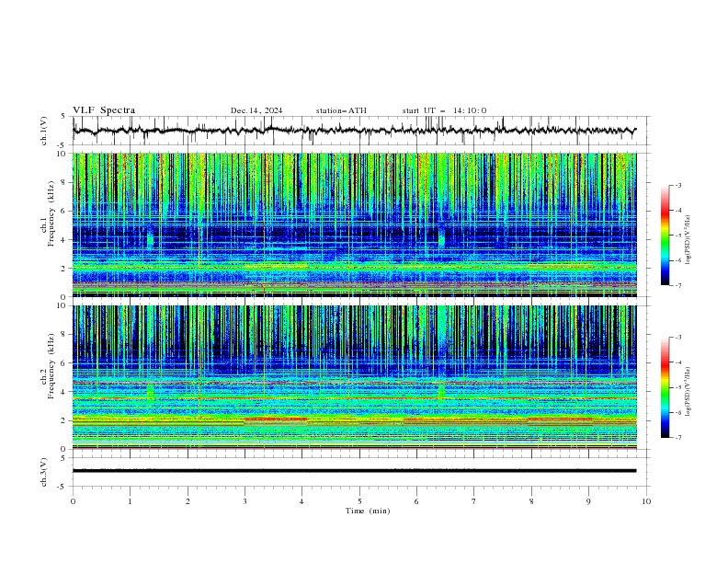Screen dimensions: 728x563
Task: Click ch.1 color scale label "-3"
Action: (x=677, y=185)
